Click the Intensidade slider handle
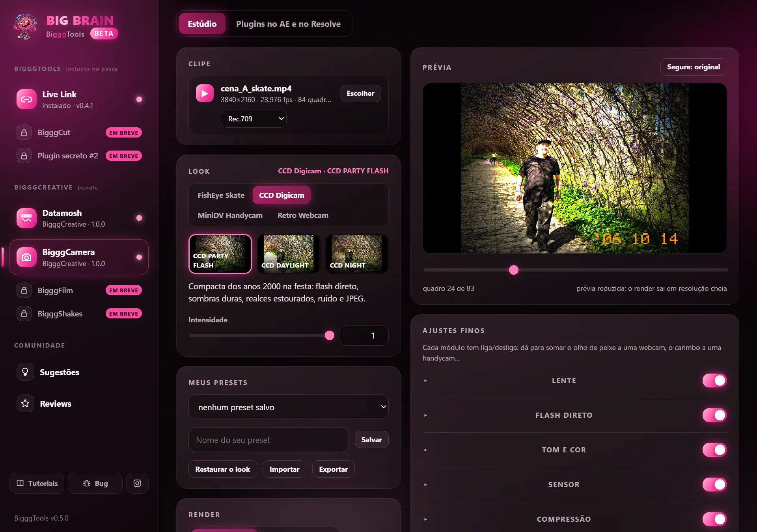The width and height of the screenshot is (757, 532). click(x=330, y=335)
